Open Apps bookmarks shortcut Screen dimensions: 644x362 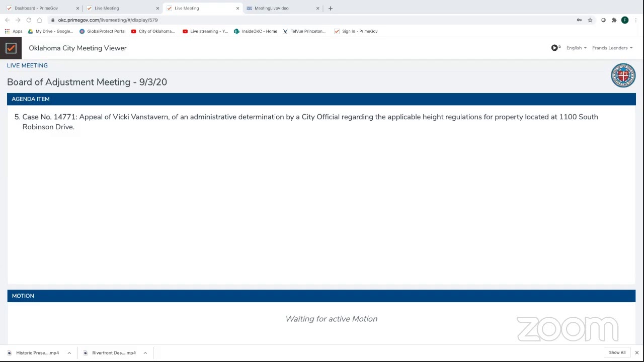tap(14, 31)
